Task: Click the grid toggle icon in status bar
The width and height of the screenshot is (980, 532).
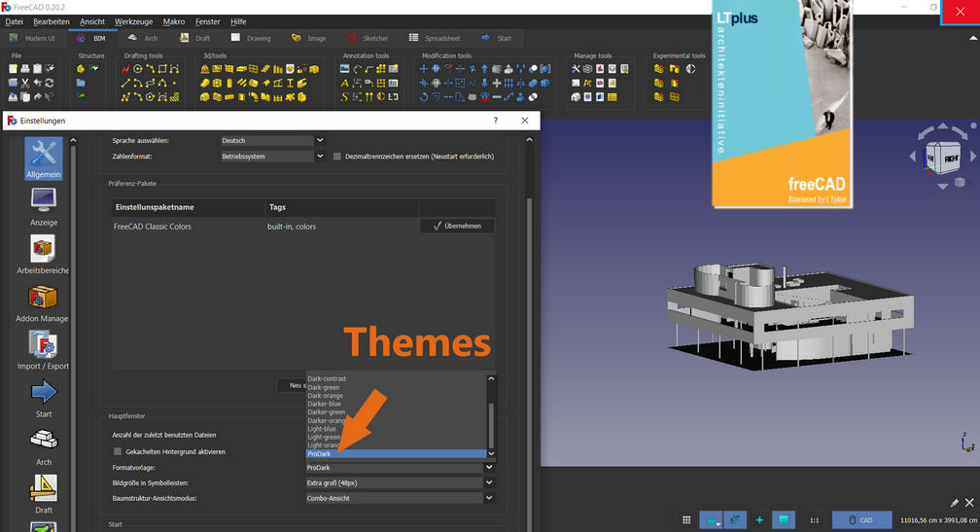Action: (686, 519)
